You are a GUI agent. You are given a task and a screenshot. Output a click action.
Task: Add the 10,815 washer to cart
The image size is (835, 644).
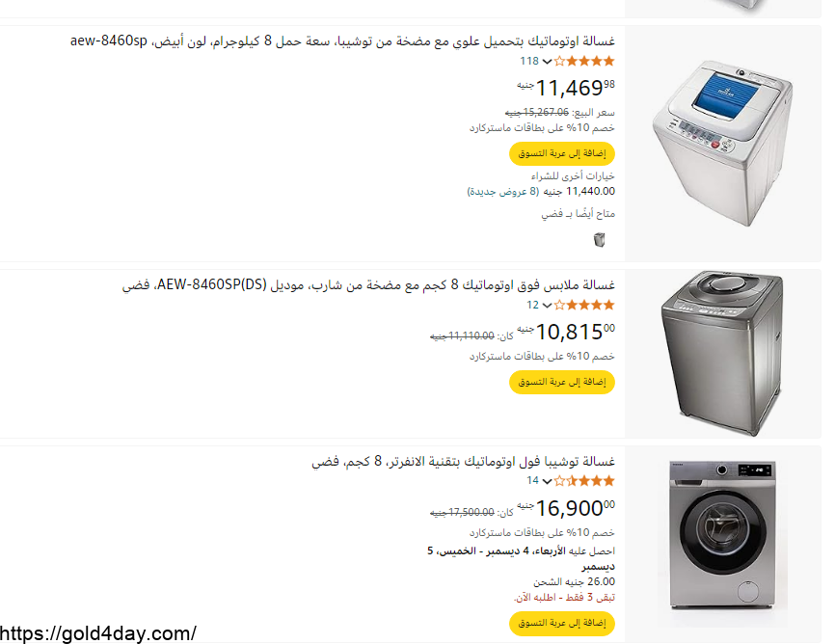click(562, 382)
